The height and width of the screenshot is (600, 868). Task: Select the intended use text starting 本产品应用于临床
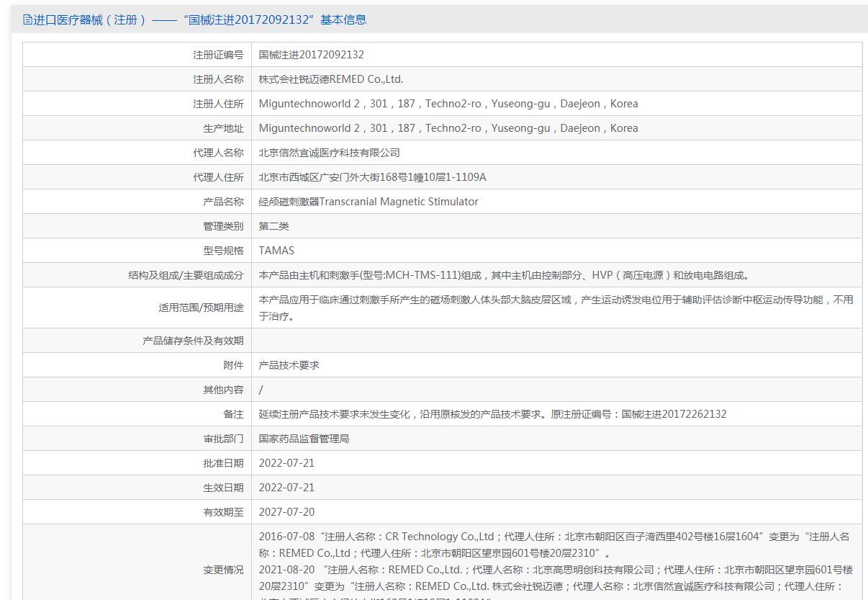[x=556, y=308]
